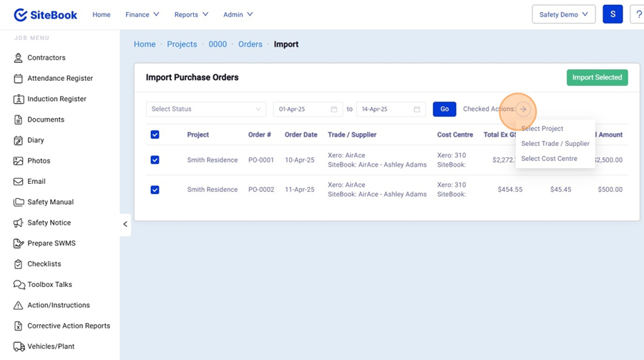Click the Email envelope icon
The image size is (644, 360).
click(x=19, y=182)
